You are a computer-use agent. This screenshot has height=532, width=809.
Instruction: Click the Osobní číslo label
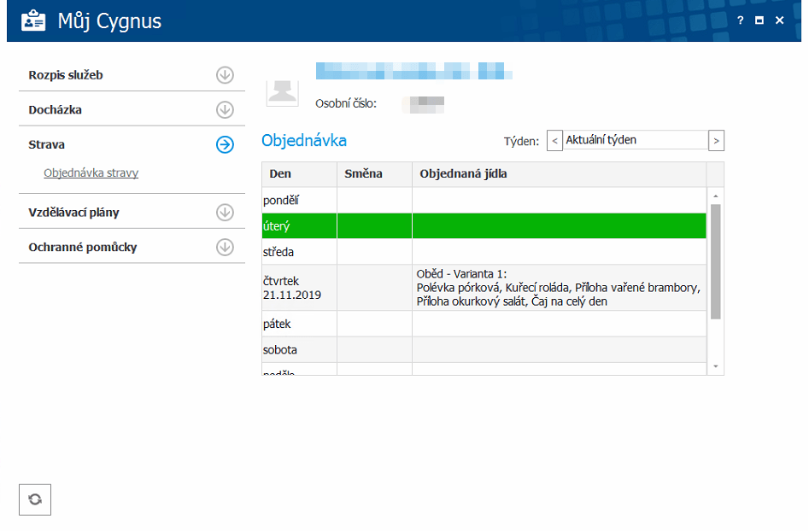tap(346, 103)
